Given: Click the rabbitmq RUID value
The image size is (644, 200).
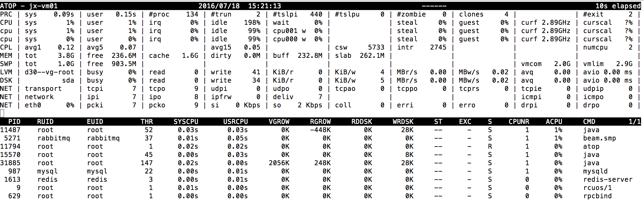Looking at the screenshot, I should [53, 138].
